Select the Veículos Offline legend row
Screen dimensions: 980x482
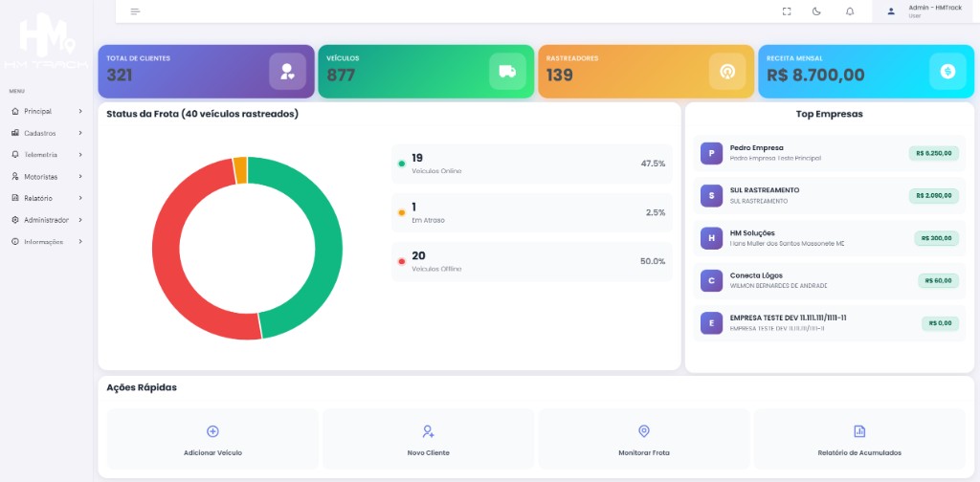point(532,261)
